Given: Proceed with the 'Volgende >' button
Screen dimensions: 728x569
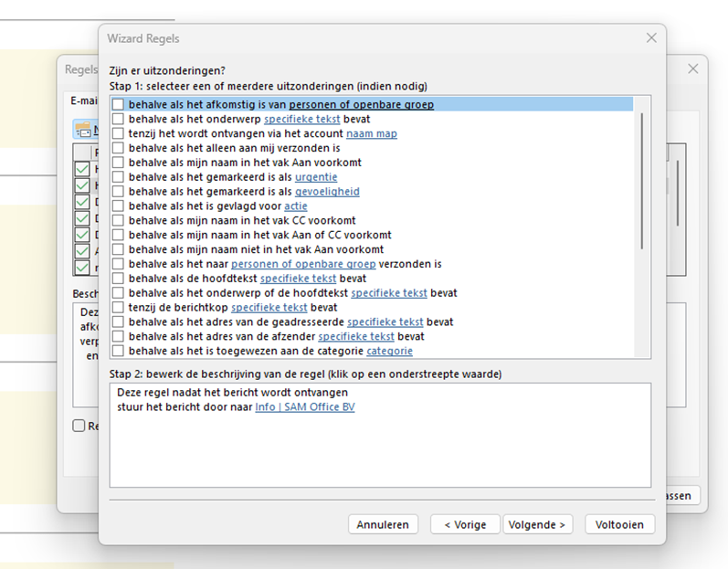Looking at the screenshot, I should [x=537, y=524].
